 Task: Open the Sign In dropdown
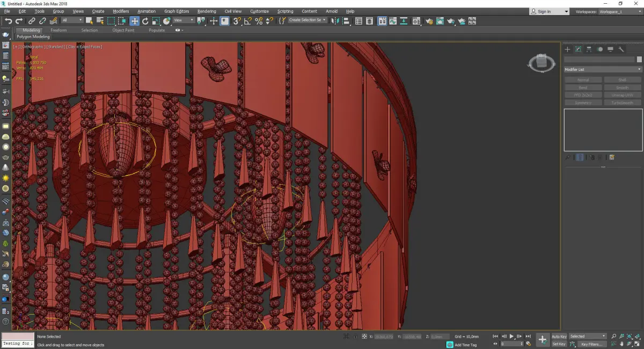pyautogui.click(x=549, y=11)
